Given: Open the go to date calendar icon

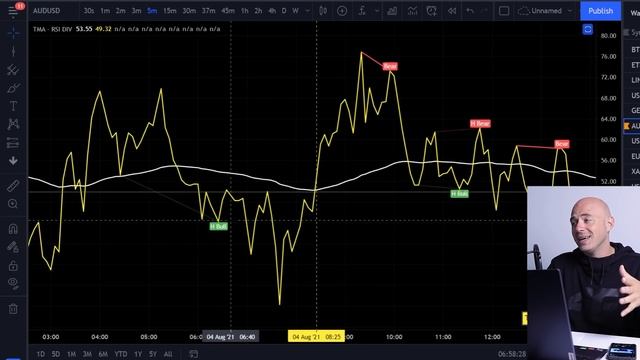Looking at the screenshot, I should click(x=193, y=354).
